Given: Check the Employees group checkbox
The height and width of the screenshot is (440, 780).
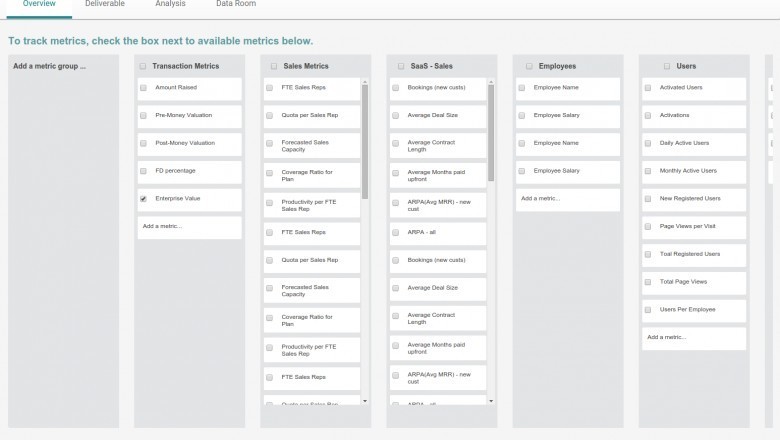Looking at the screenshot, I should pyautogui.click(x=529, y=66).
